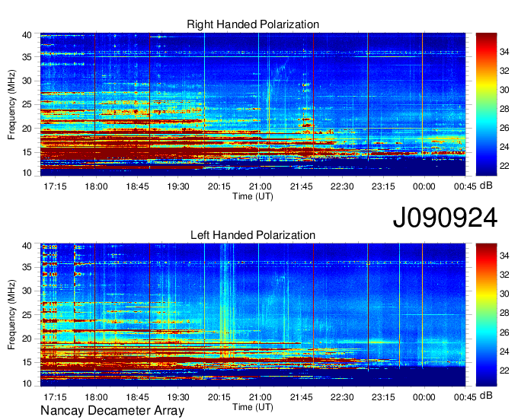Image resolution: width=518 pixels, height=420 pixels.
Task: Click the "18:00" time tick of the Right Handed plot
Action: [x=96, y=186]
